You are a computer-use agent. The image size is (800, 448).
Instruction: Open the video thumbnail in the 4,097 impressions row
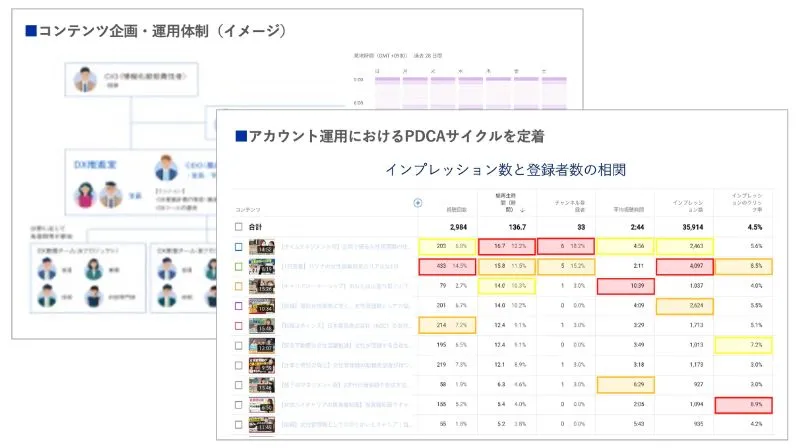(x=262, y=266)
